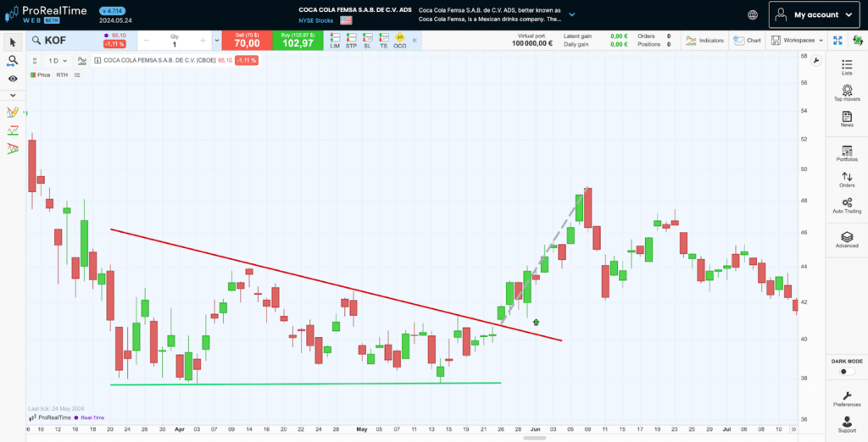
Task: Increase quantity with the plus button
Action: 203,41
